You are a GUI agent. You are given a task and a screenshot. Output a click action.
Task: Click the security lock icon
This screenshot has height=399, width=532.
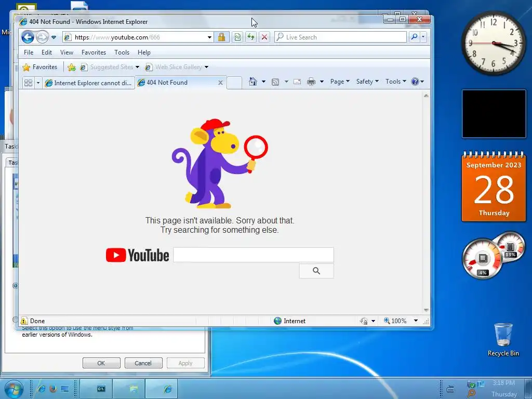pyautogui.click(x=221, y=37)
